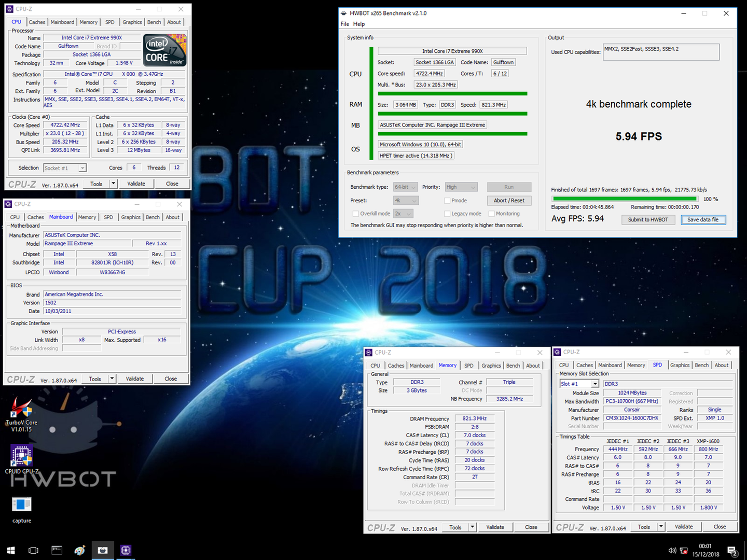This screenshot has width=747, height=560.
Task: Click the Save data file button
Action: click(703, 220)
